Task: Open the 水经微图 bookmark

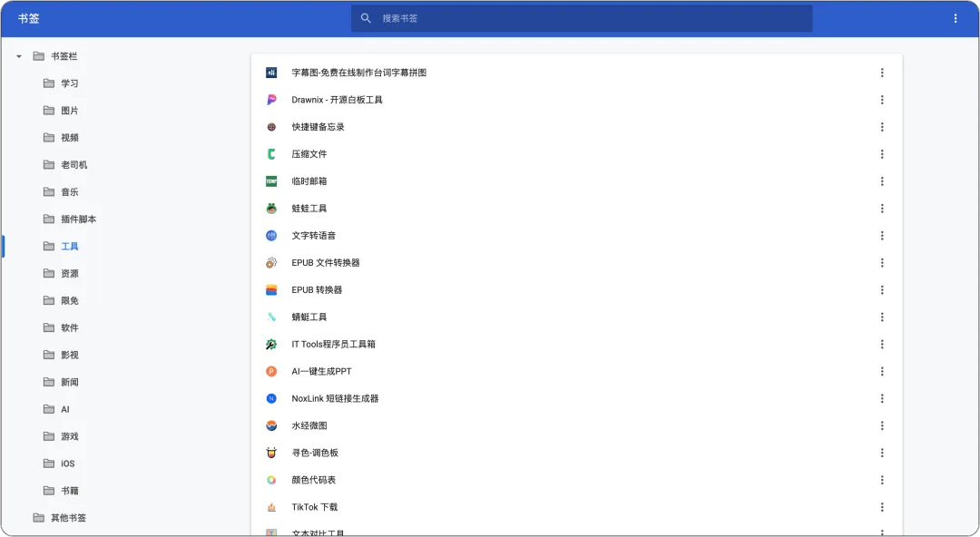Action: 309,425
